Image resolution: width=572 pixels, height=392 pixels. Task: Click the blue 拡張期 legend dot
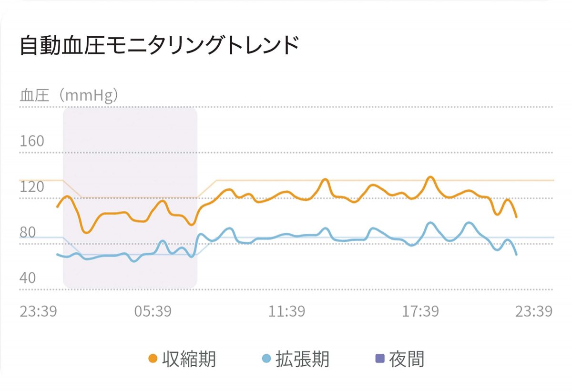(x=267, y=359)
